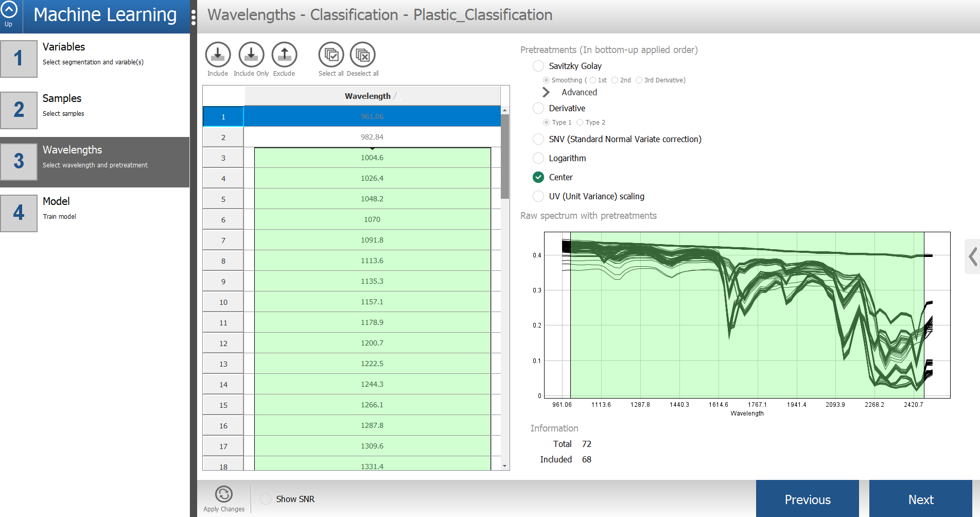Click the Next button

pos(921,499)
